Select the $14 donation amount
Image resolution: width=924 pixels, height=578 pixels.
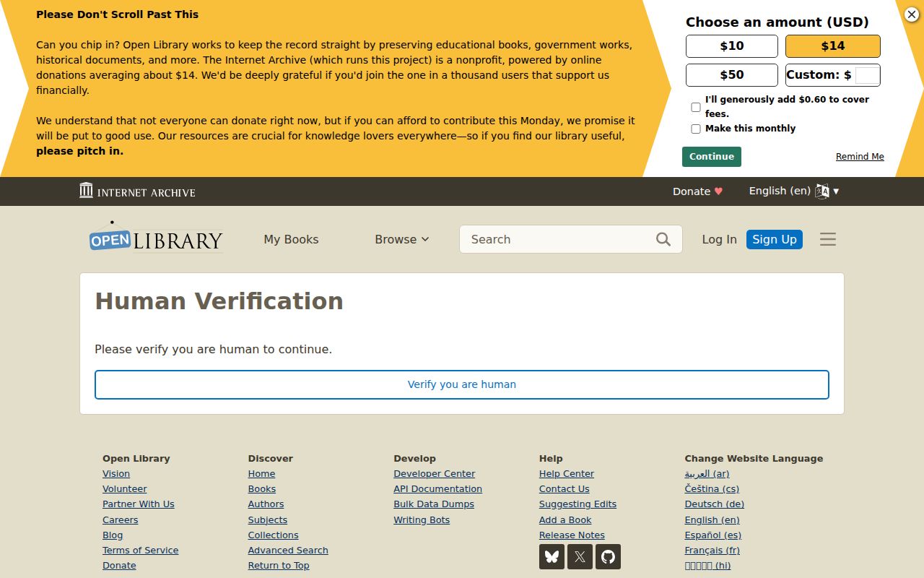(x=833, y=46)
